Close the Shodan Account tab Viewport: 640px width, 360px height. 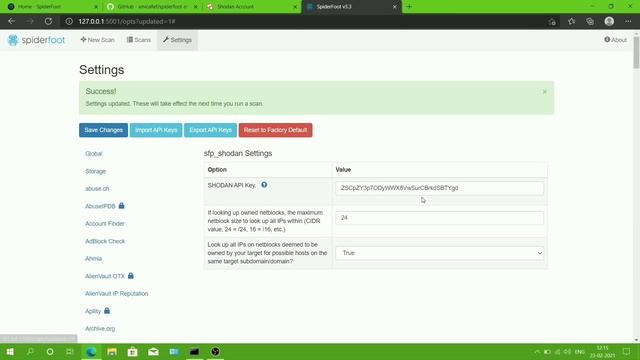295,7
